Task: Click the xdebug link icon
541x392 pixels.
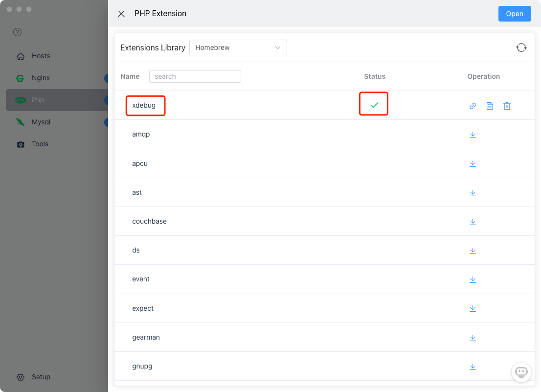Action: [x=473, y=106]
